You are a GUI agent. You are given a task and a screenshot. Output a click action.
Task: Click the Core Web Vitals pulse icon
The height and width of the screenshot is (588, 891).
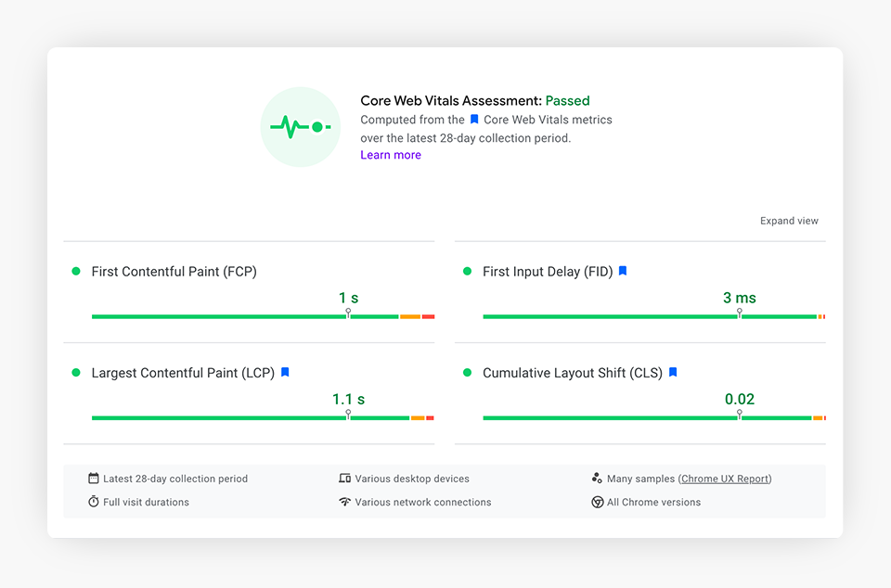click(300, 126)
